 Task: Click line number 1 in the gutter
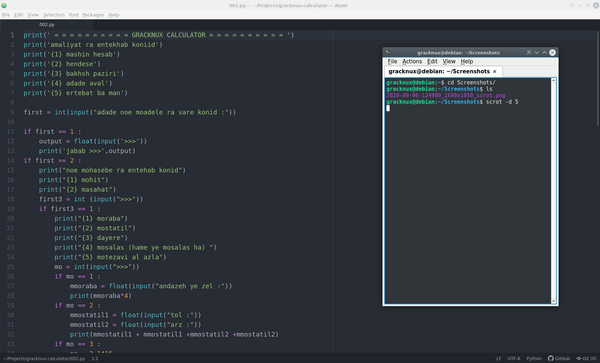tap(12, 35)
